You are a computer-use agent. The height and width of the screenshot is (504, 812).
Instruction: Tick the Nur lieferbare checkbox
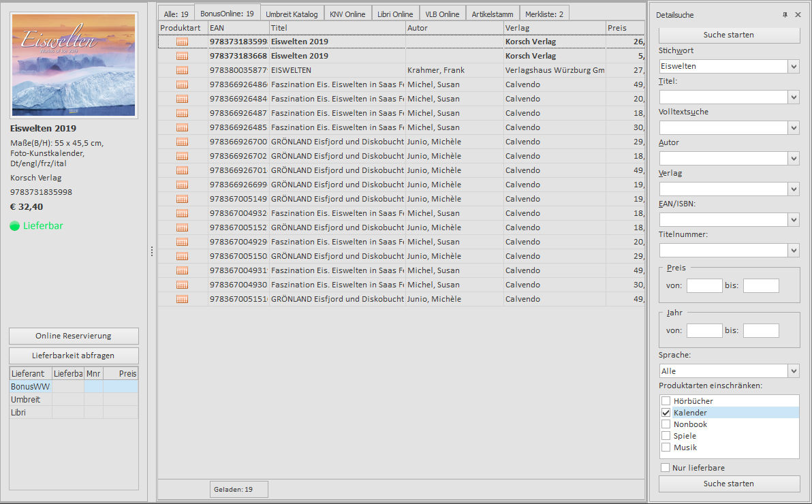coord(666,468)
